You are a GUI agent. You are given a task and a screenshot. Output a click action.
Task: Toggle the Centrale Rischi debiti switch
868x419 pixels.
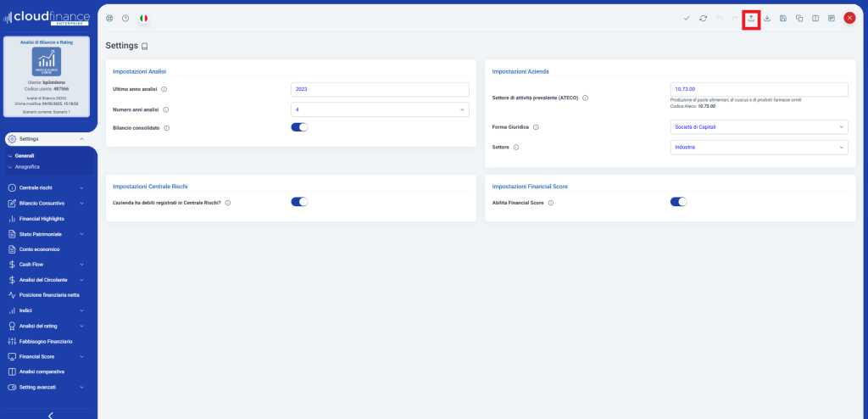pyautogui.click(x=299, y=202)
